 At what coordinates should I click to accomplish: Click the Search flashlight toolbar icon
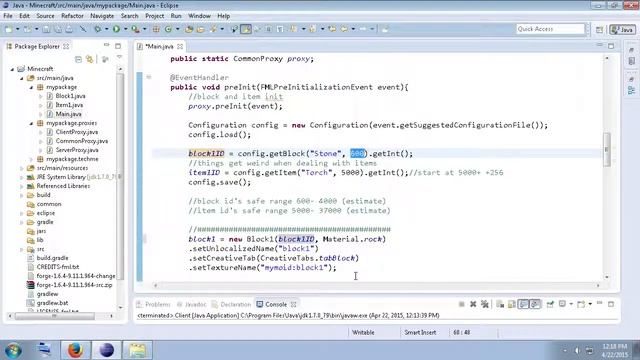coord(213,29)
